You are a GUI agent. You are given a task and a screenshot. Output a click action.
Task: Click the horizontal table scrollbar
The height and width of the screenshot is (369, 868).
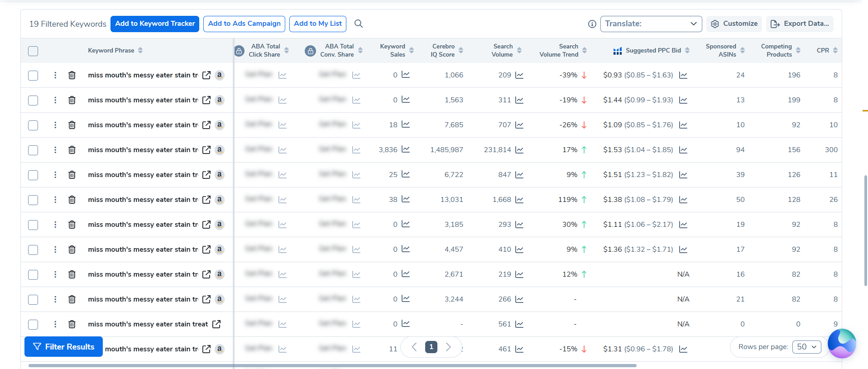(332, 365)
